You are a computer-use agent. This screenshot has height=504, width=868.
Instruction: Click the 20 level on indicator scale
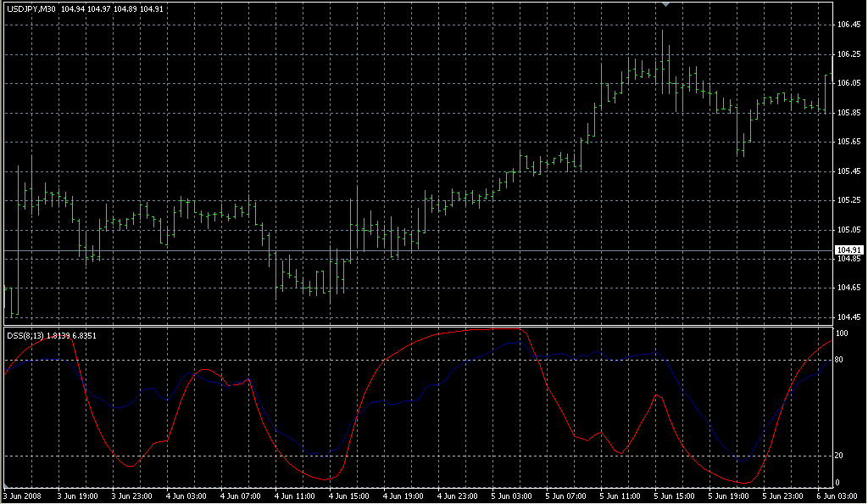(840, 456)
